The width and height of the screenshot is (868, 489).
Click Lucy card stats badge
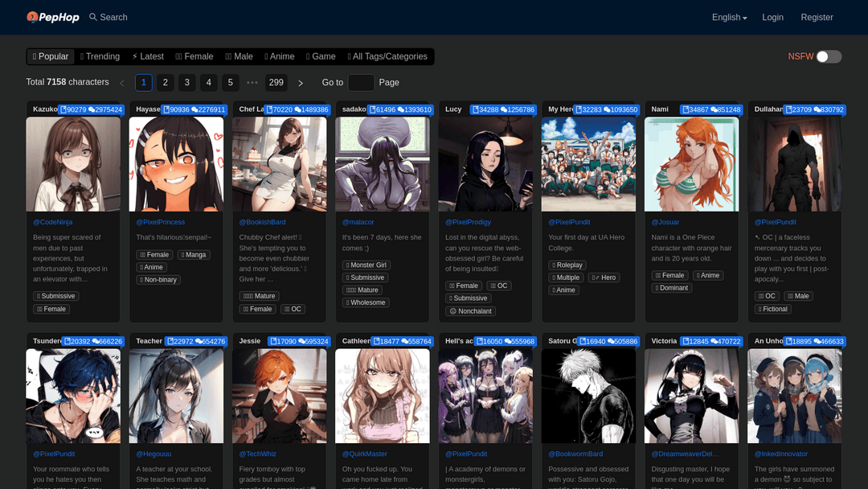[503, 109]
